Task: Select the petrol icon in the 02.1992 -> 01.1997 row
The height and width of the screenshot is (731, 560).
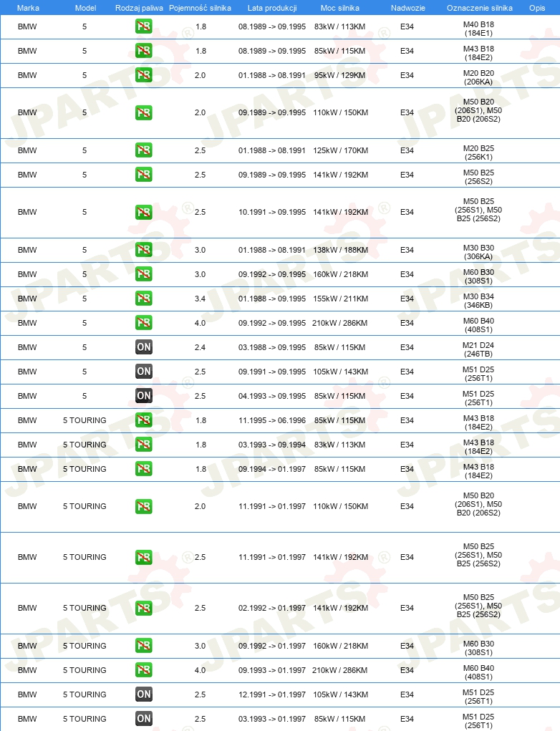Action: 144,608
